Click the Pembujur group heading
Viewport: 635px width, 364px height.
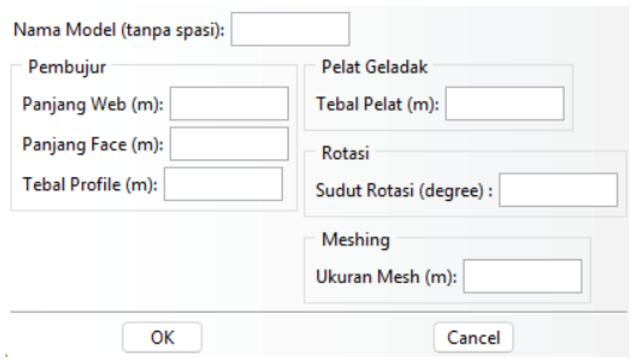tap(67, 67)
